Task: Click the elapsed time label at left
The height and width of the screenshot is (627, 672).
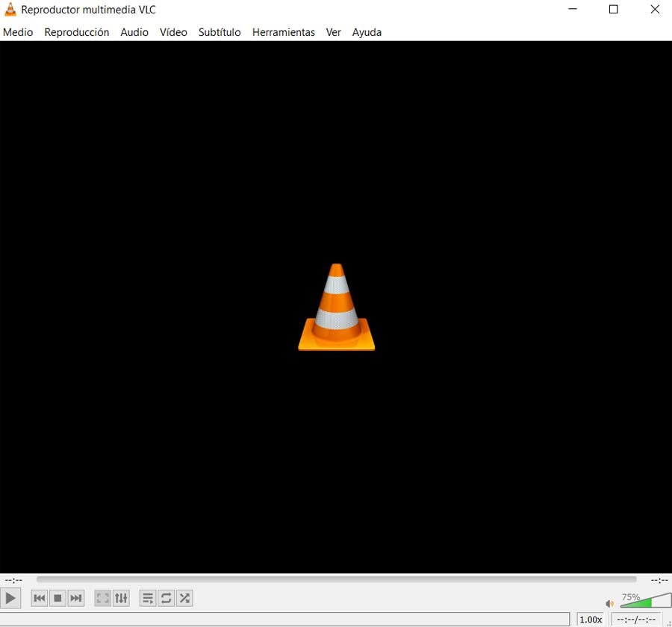Action: pyautogui.click(x=13, y=580)
